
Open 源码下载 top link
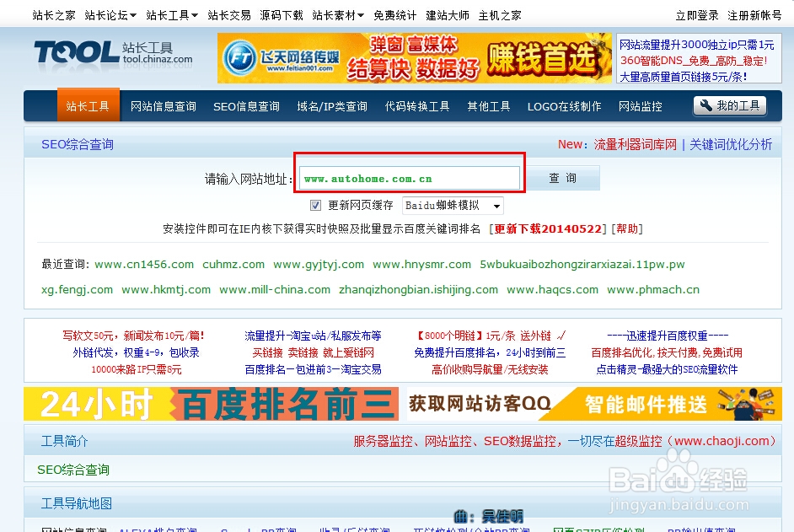tap(281, 16)
